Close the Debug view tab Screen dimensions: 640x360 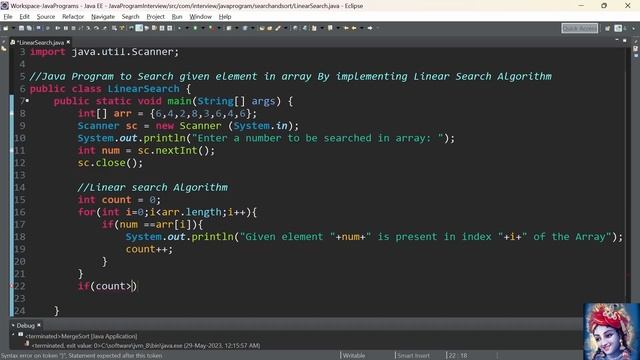(39, 325)
